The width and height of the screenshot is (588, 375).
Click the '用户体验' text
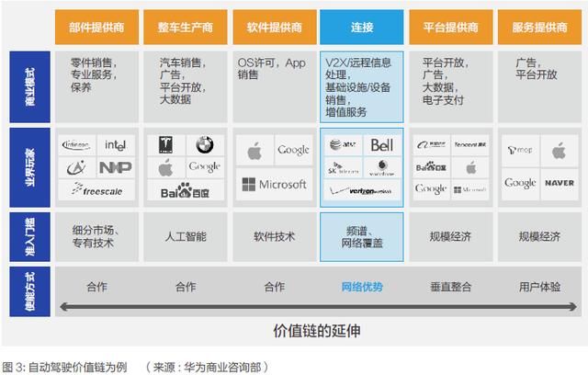point(539,288)
